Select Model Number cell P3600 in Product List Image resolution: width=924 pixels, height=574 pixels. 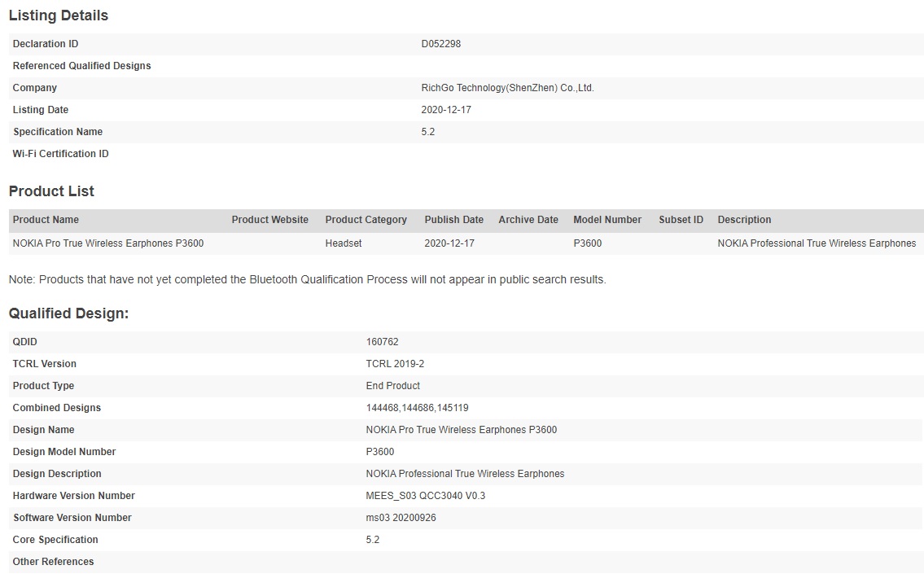[x=588, y=243]
